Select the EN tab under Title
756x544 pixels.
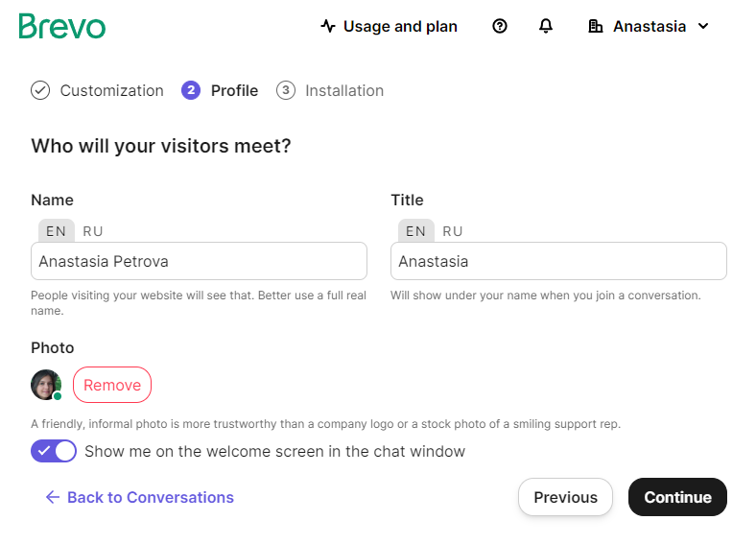(415, 231)
